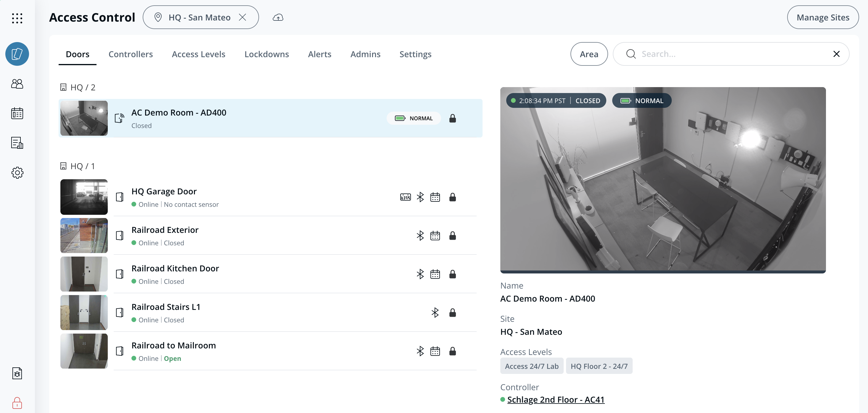Toggle lock for Railroad to Mailroom door
Screen dimensions: 868x413
pyautogui.click(x=453, y=351)
